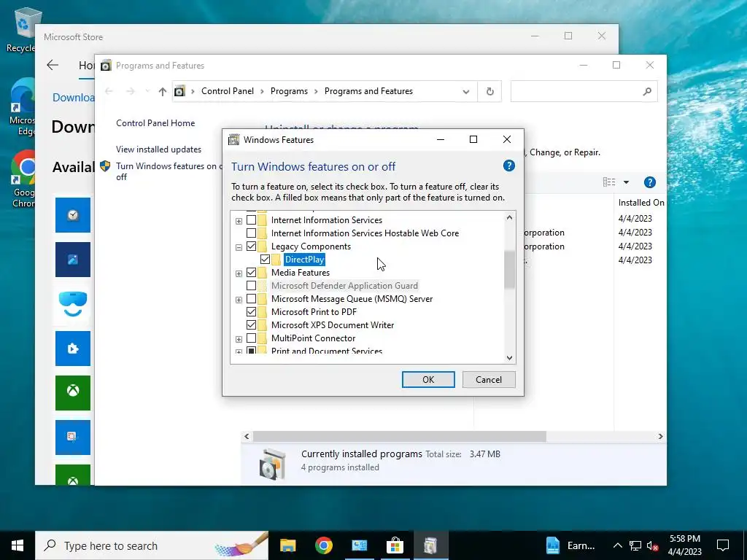Screen dimensions: 747x560
Task: Click the Windows Features help icon
Action: point(508,166)
